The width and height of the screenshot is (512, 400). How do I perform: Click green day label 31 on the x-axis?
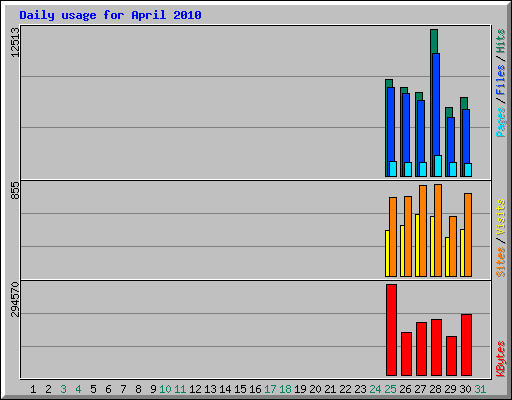point(480,389)
